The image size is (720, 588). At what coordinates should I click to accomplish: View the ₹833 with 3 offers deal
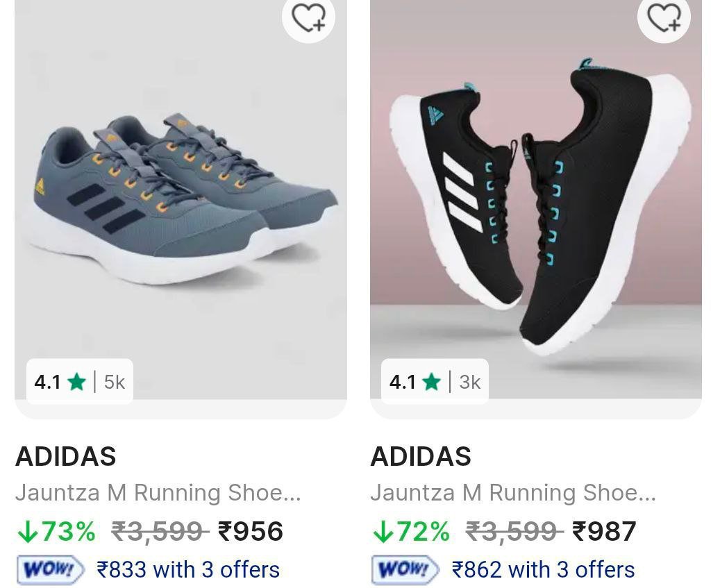point(188,570)
